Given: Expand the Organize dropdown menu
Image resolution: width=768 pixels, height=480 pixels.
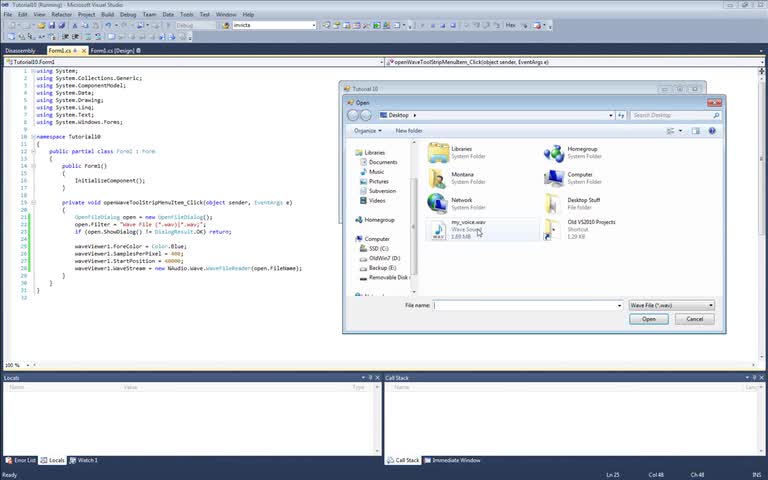Looking at the screenshot, I should coord(367,131).
